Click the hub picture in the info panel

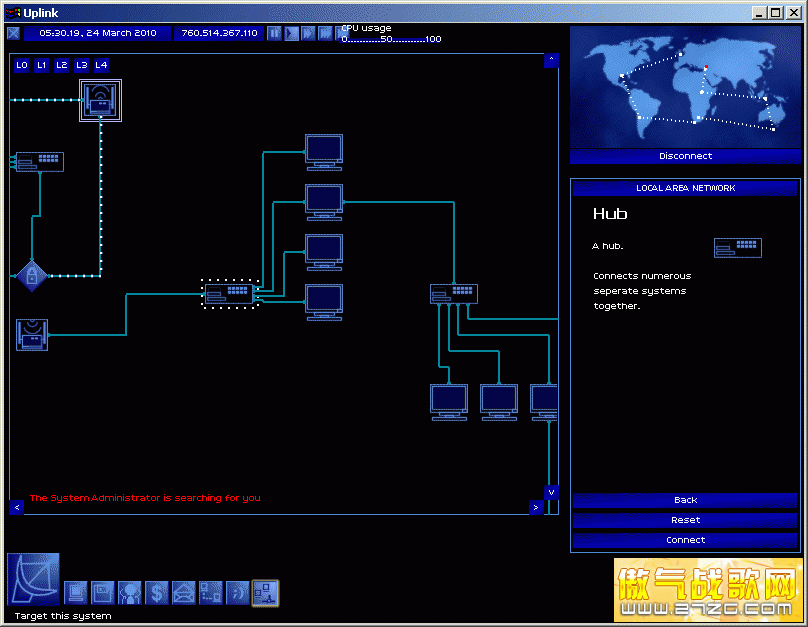coord(738,248)
